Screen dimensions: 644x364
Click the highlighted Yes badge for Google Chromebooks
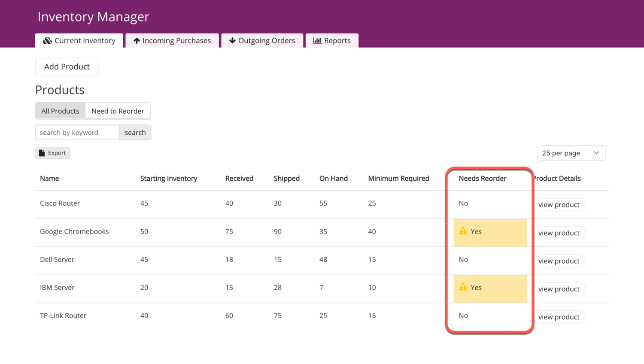tap(490, 232)
